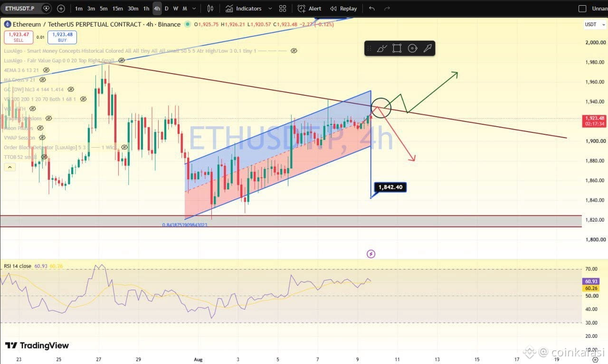Switch to the daily (D) timeframe
The width and height of the screenshot is (608, 364).
(x=167, y=9)
